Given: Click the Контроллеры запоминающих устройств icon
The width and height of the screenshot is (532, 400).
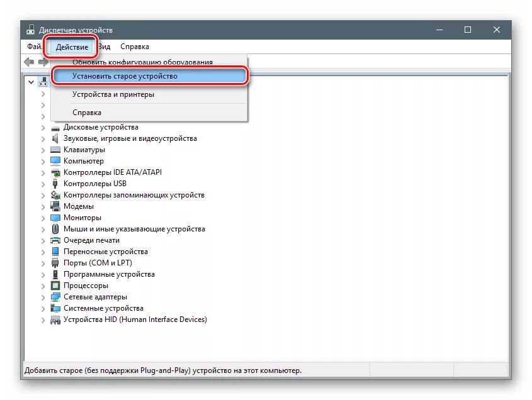Looking at the screenshot, I should (x=55, y=195).
